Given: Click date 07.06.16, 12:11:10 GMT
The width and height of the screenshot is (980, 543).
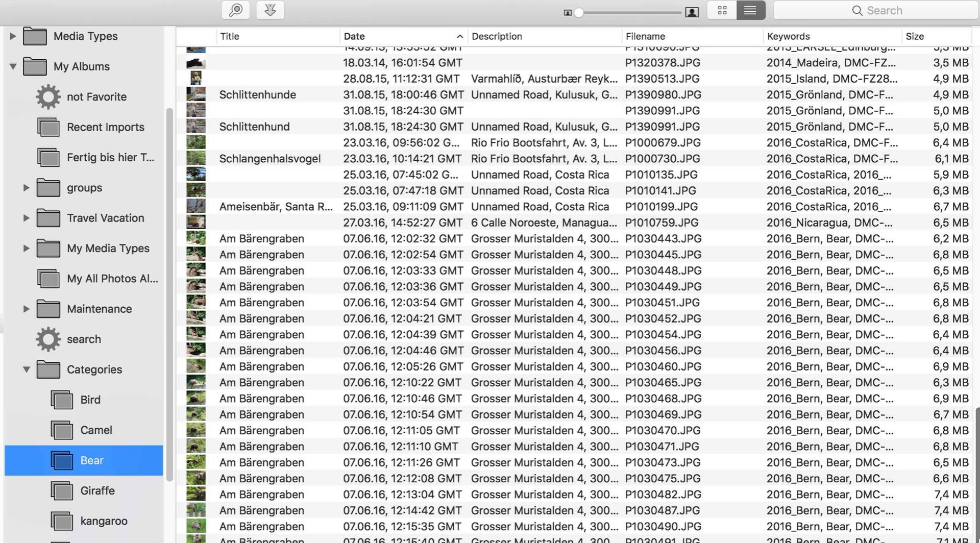Looking at the screenshot, I should pyautogui.click(x=401, y=447).
